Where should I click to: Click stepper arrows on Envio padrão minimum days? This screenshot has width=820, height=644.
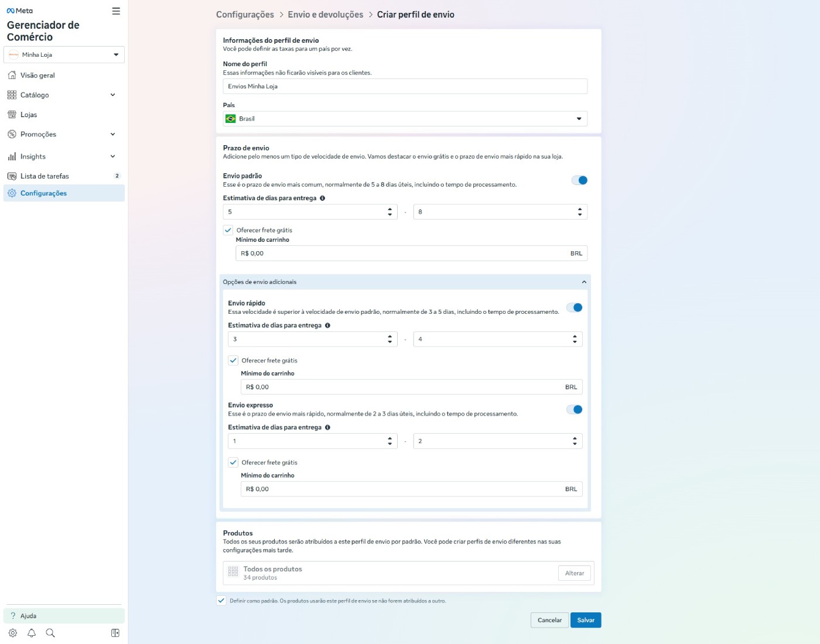390,212
